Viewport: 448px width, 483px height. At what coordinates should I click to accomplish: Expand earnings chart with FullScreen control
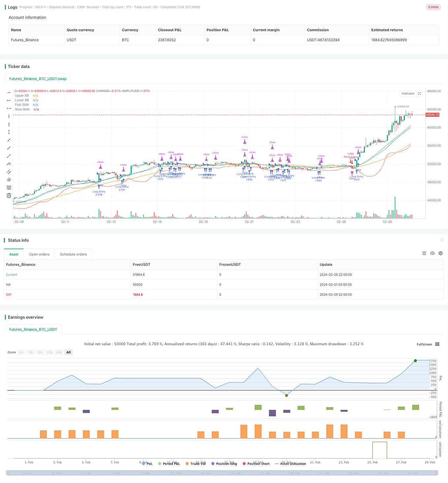click(424, 344)
